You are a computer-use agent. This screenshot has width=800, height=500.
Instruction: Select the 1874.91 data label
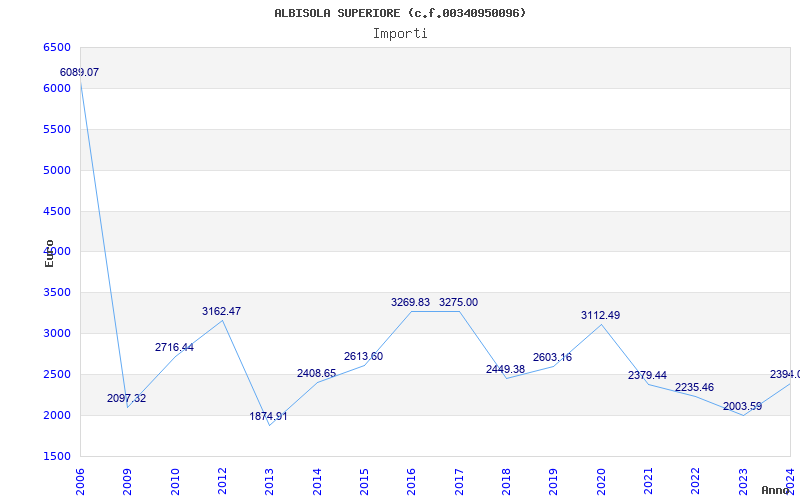click(268, 416)
